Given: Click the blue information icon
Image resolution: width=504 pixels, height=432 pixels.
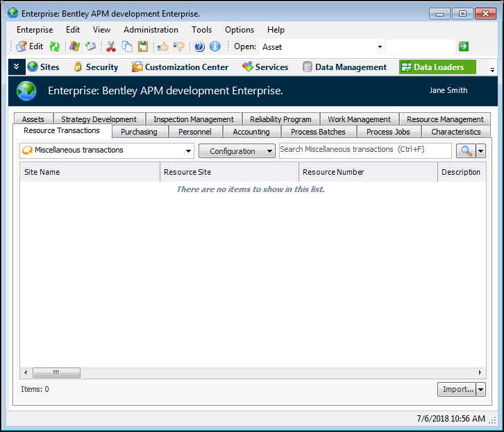Looking at the screenshot, I should tap(215, 46).
